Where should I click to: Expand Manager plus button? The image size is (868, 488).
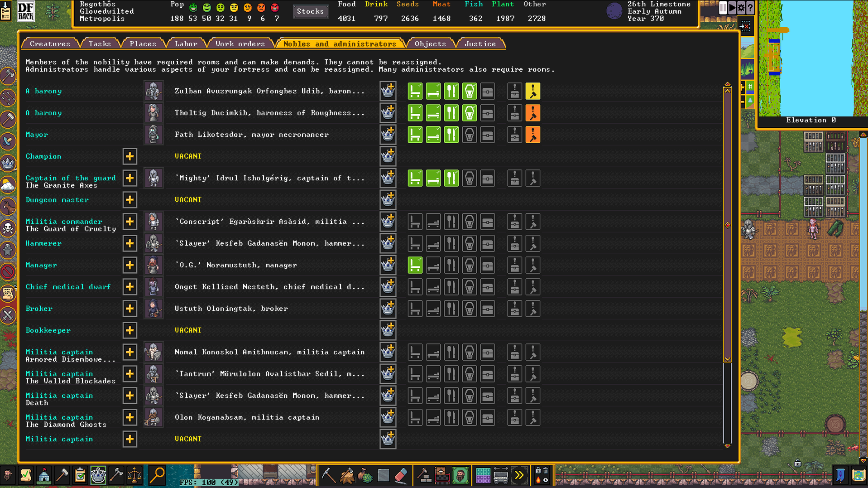tap(130, 265)
